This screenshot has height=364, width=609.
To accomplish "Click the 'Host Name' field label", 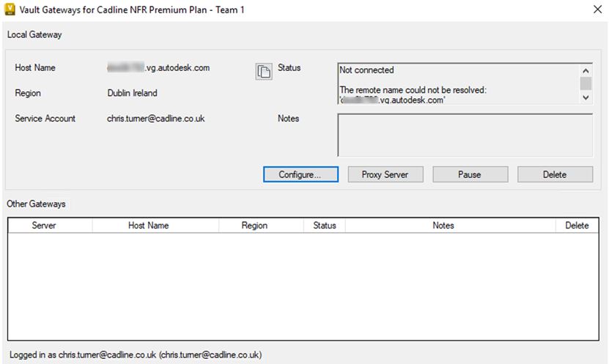I will (35, 67).
